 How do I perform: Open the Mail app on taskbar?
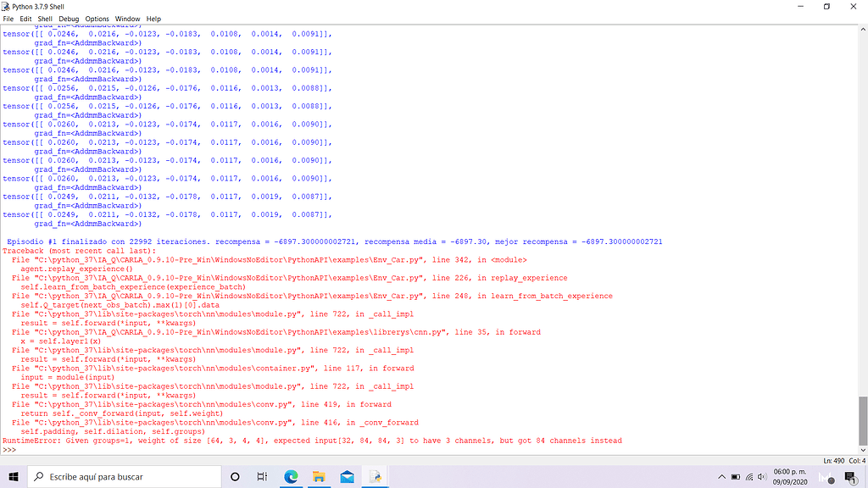click(x=347, y=476)
